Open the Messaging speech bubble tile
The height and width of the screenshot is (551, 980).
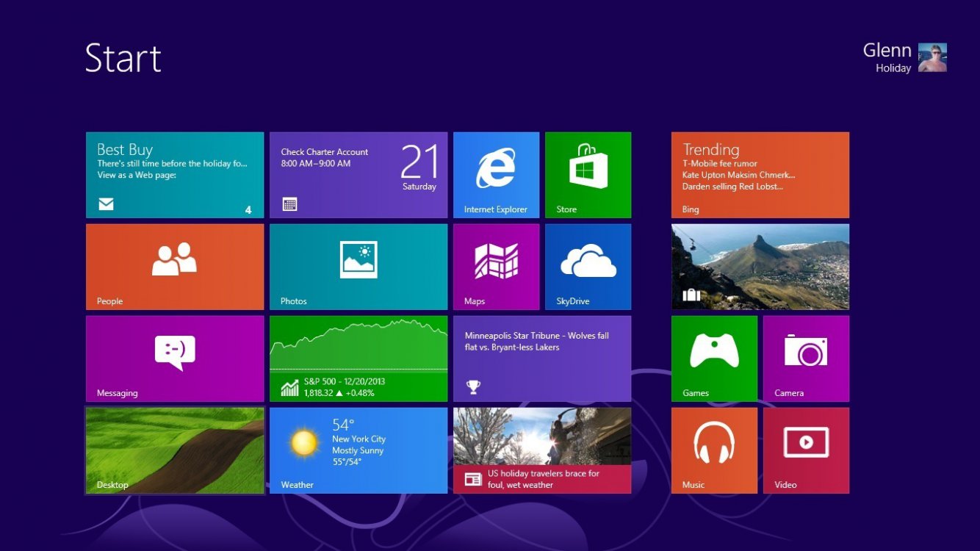click(x=175, y=359)
